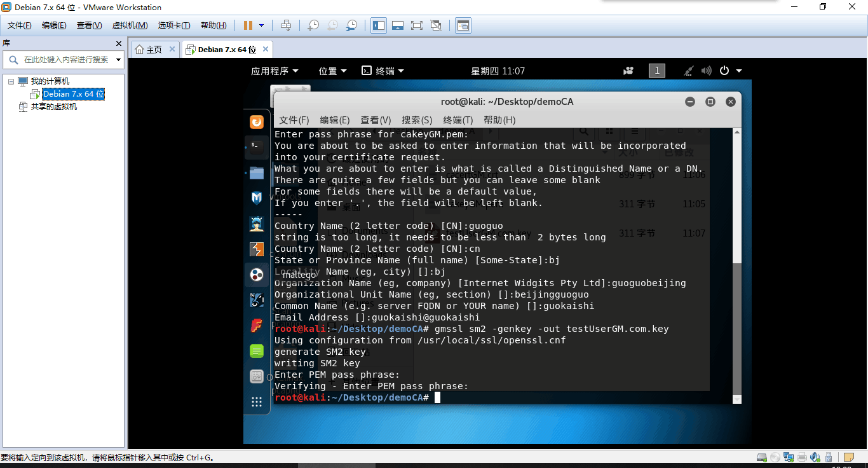Screen dimensions: 868x468
Task: Close the 主页 tab
Action: [x=173, y=49]
